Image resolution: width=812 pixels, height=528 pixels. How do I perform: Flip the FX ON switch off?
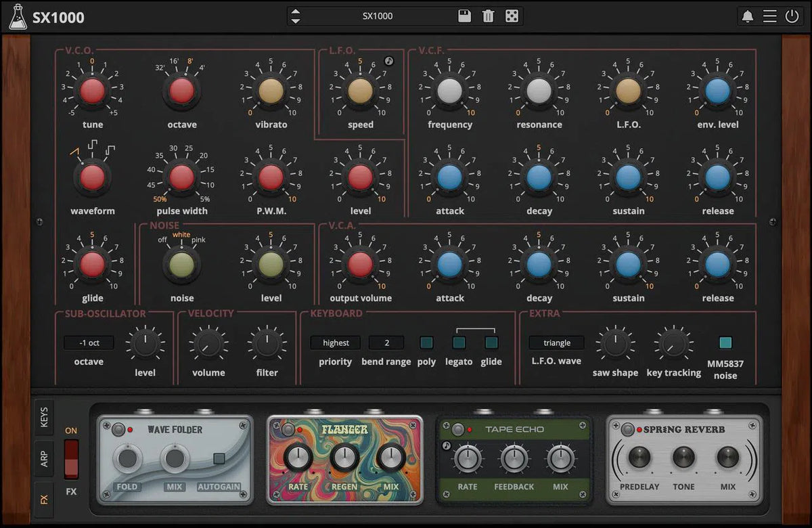70,459
